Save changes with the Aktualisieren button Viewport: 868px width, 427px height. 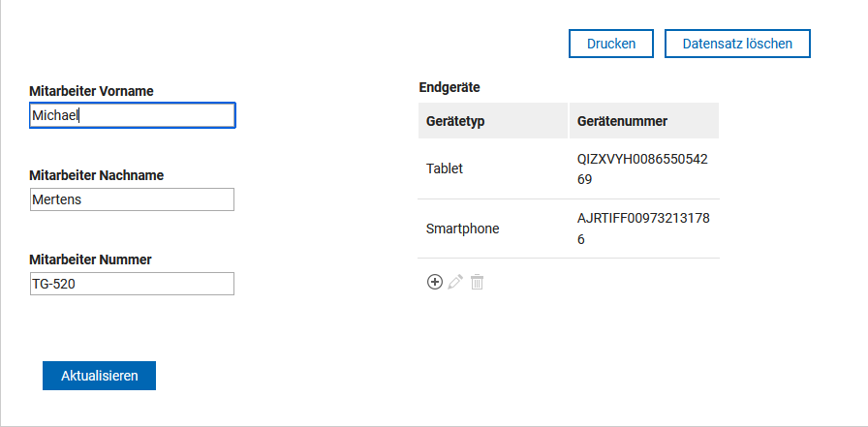click(x=99, y=376)
